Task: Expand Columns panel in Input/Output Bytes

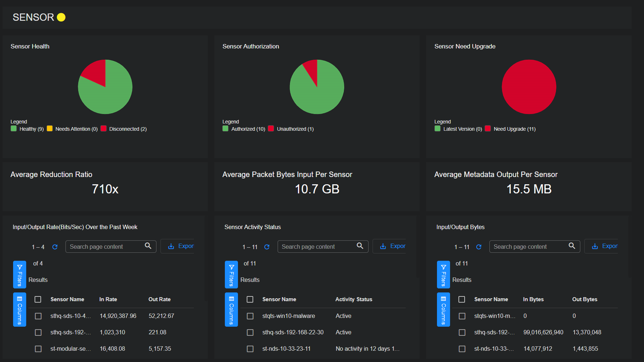Action: 443,310
